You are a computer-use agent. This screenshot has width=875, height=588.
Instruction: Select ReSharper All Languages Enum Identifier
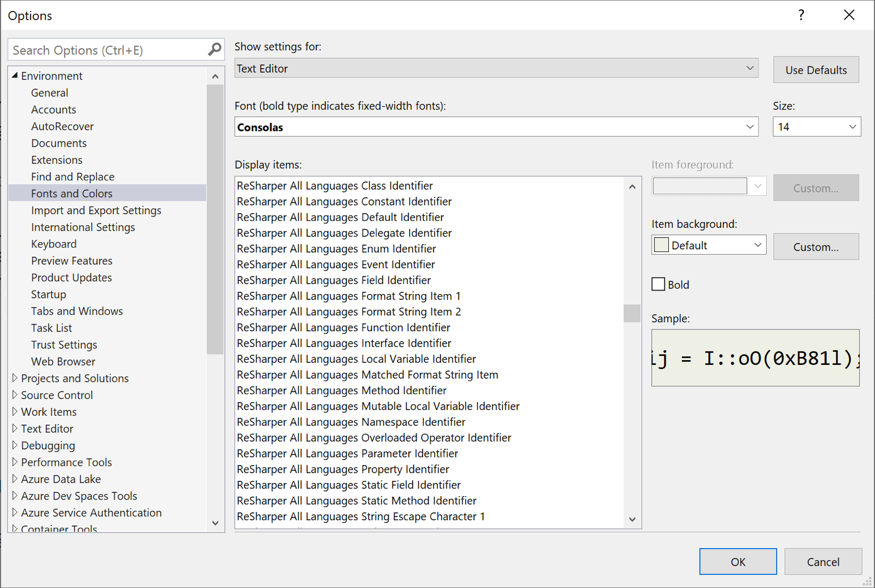pos(336,249)
